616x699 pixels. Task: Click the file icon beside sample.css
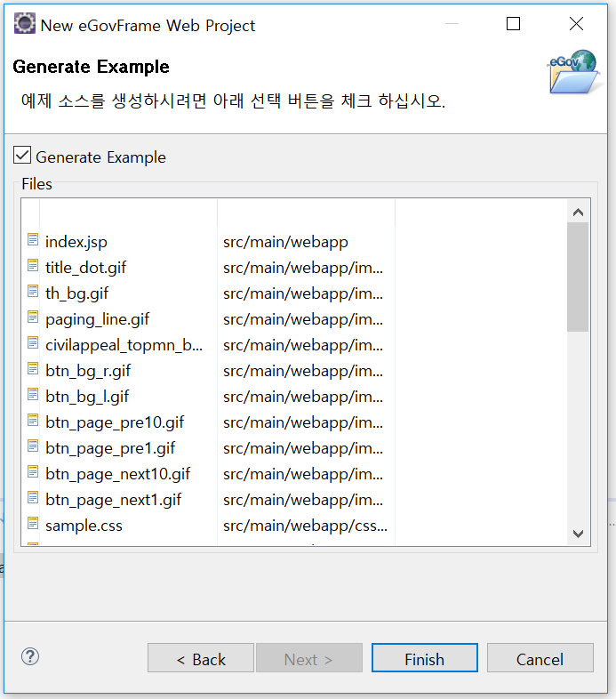pos(33,525)
